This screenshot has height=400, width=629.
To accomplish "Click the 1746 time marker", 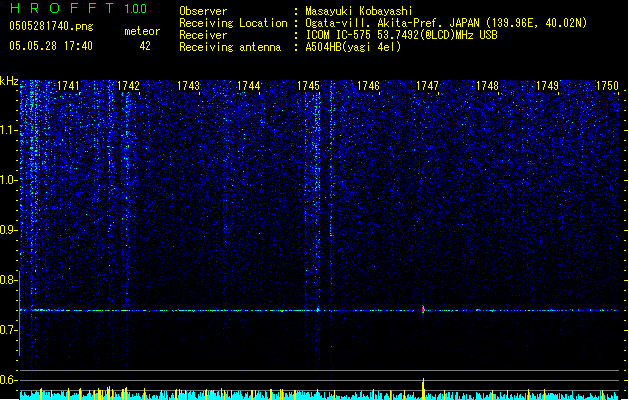I will click(368, 86).
